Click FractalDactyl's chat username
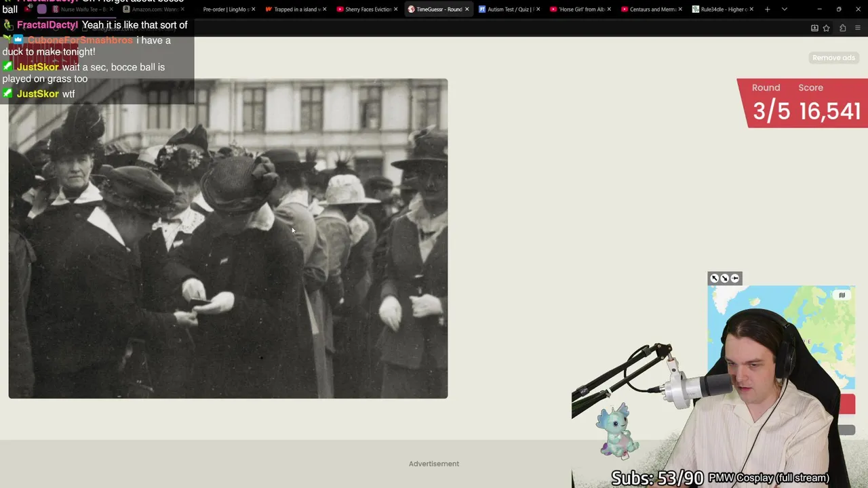 [x=47, y=25]
